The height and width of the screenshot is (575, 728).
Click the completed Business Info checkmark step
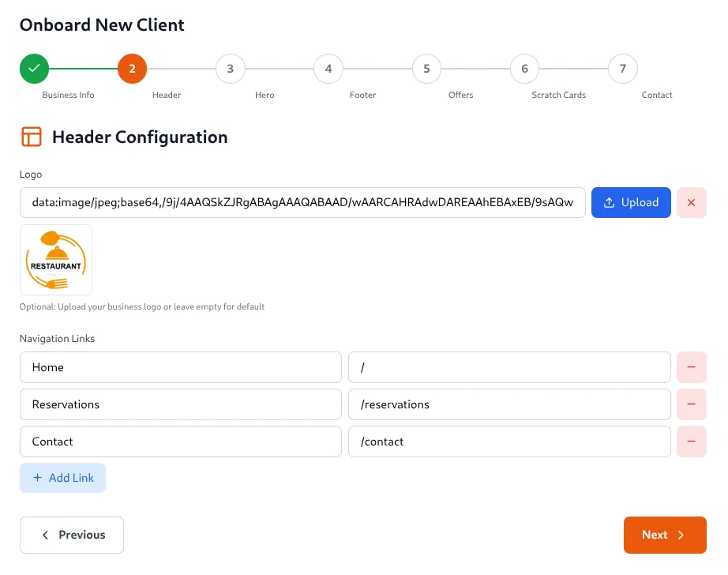tap(34, 69)
